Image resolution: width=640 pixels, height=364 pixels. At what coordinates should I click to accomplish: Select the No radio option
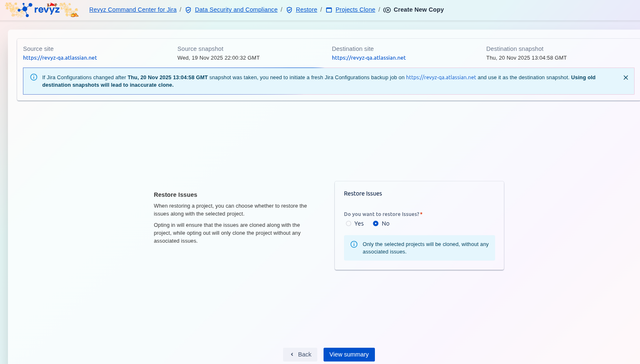pyautogui.click(x=376, y=223)
